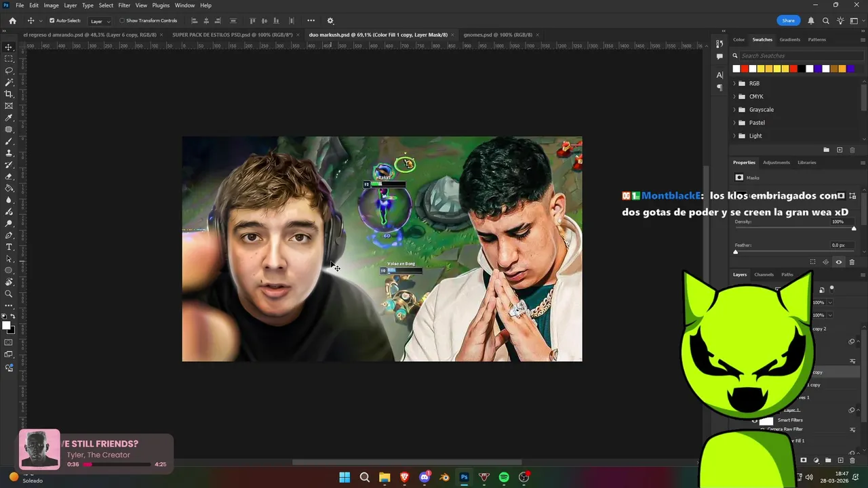
Task: Expand the CMYK swatch group
Action: tap(734, 96)
